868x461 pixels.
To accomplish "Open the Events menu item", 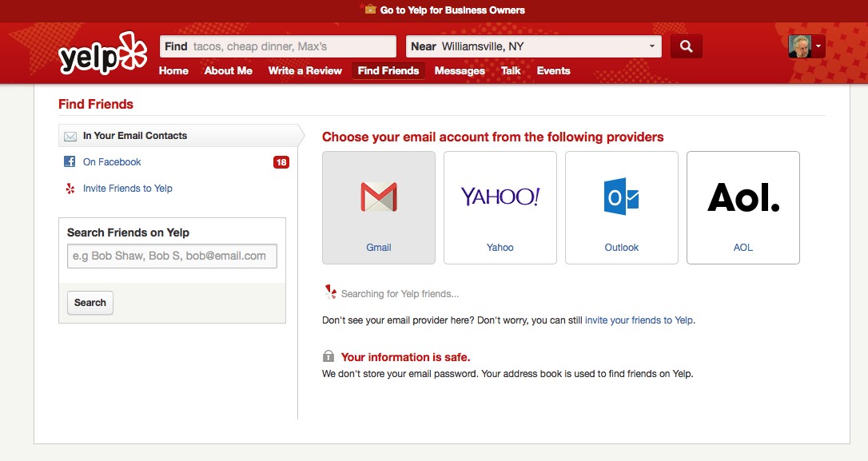I will (554, 71).
